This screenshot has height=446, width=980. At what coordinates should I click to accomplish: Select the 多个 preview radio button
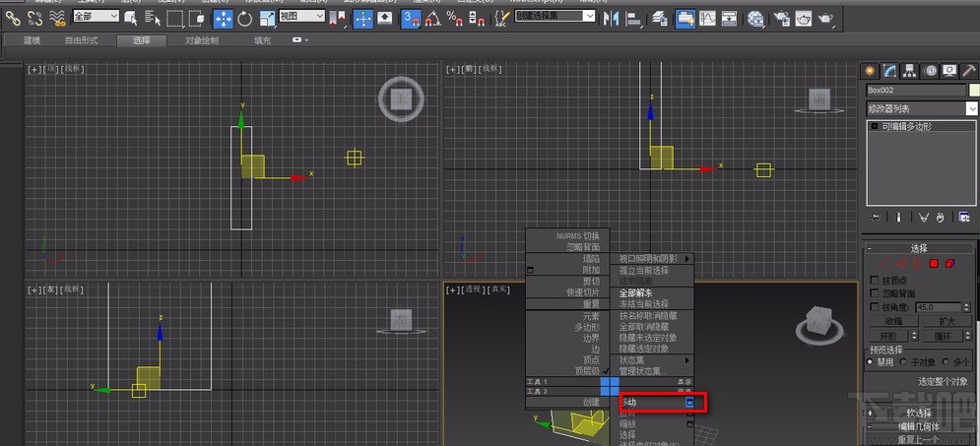(945, 361)
